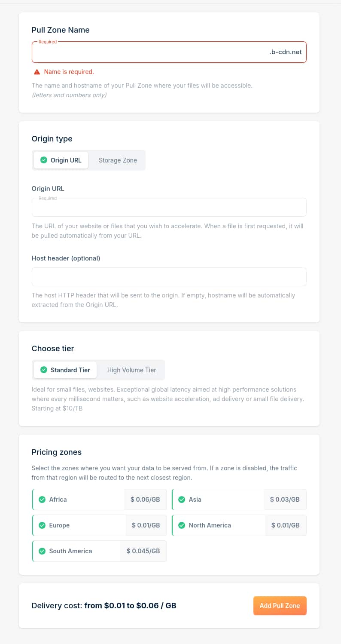Click the red warning triangle icon
The width and height of the screenshot is (341, 644).
click(x=37, y=72)
